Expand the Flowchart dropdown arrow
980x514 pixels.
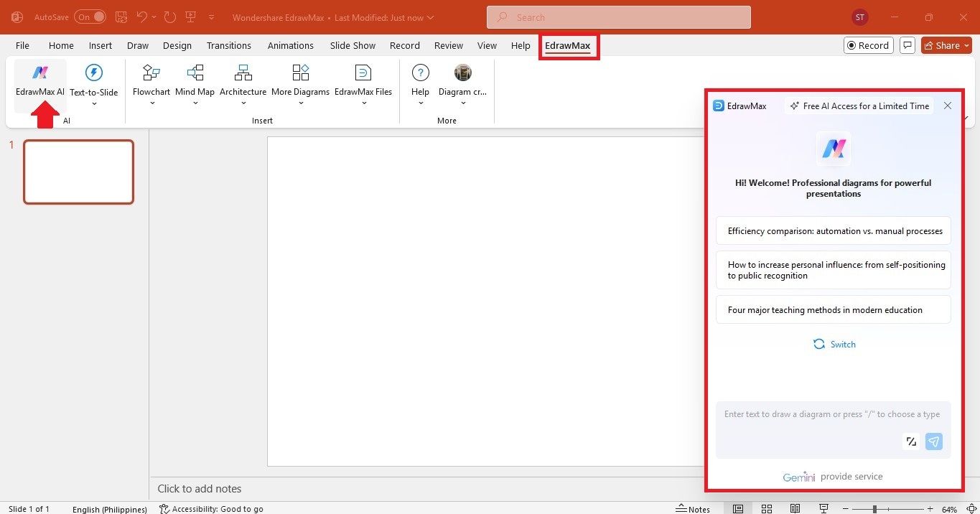pyautogui.click(x=151, y=103)
